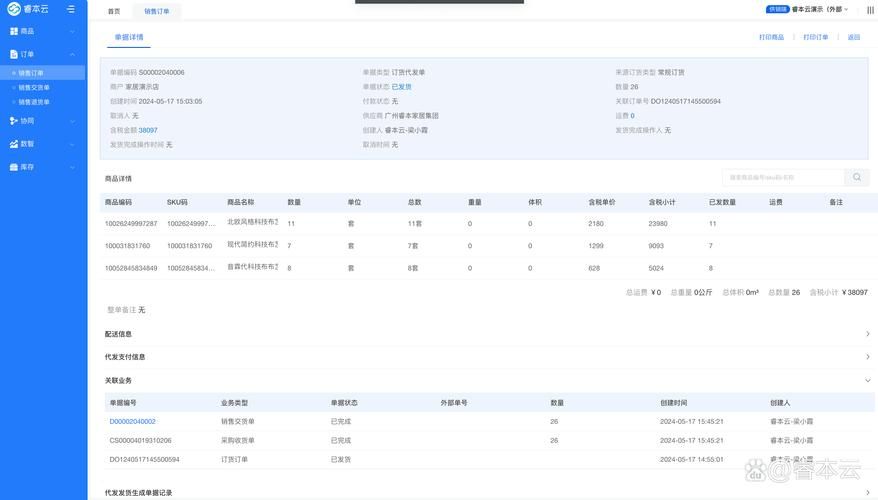
Task: Click the 关联订单号 DO1240517145500594 value
Action: (x=685, y=101)
